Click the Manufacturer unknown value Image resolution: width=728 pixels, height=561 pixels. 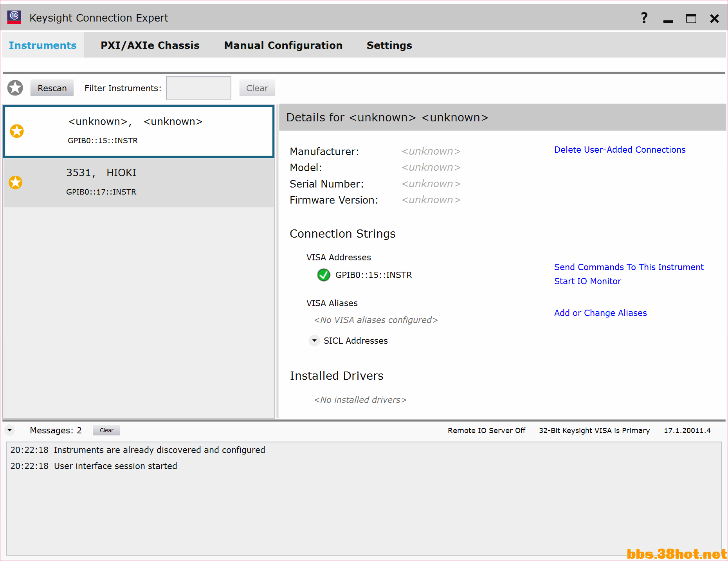(x=431, y=151)
